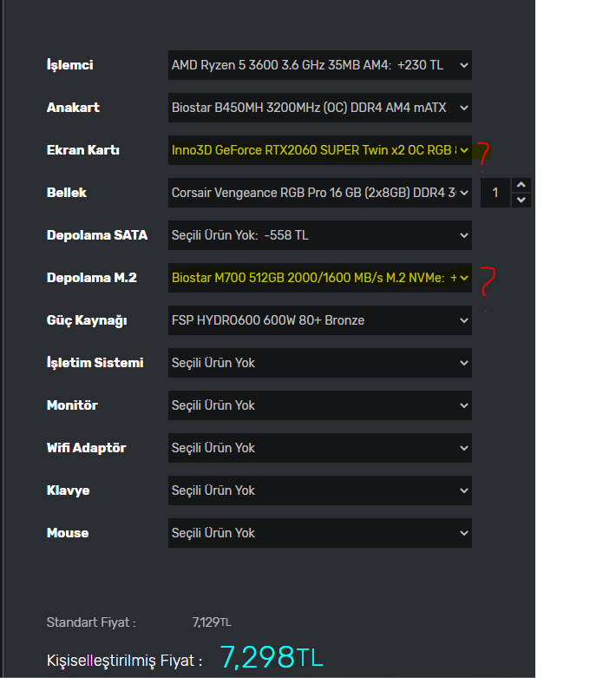Click the Wifi Adaptör label
Image resolution: width=616 pixels, height=678 pixels.
coord(87,448)
